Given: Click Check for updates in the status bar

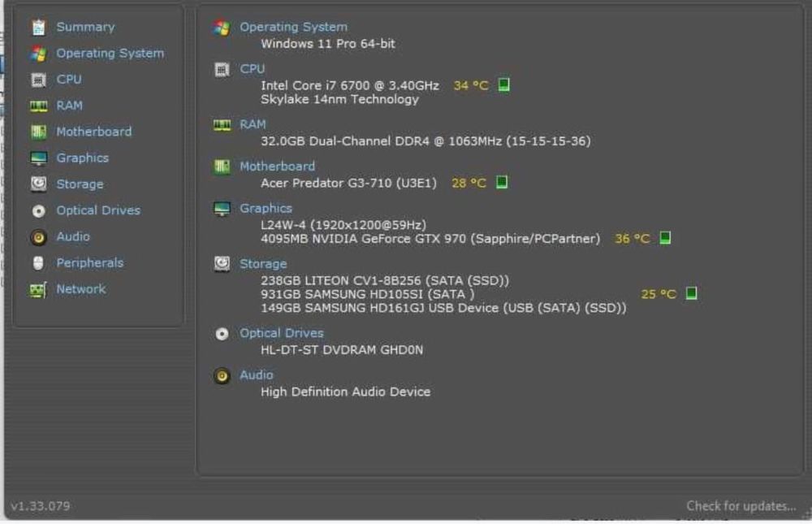Looking at the screenshot, I should 741,506.
